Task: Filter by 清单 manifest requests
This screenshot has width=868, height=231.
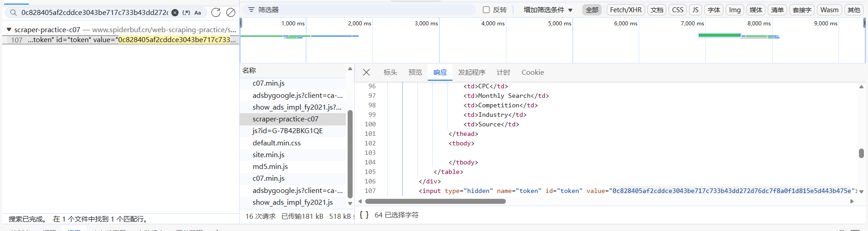Action: pyautogui.click(x=777, y=10)
